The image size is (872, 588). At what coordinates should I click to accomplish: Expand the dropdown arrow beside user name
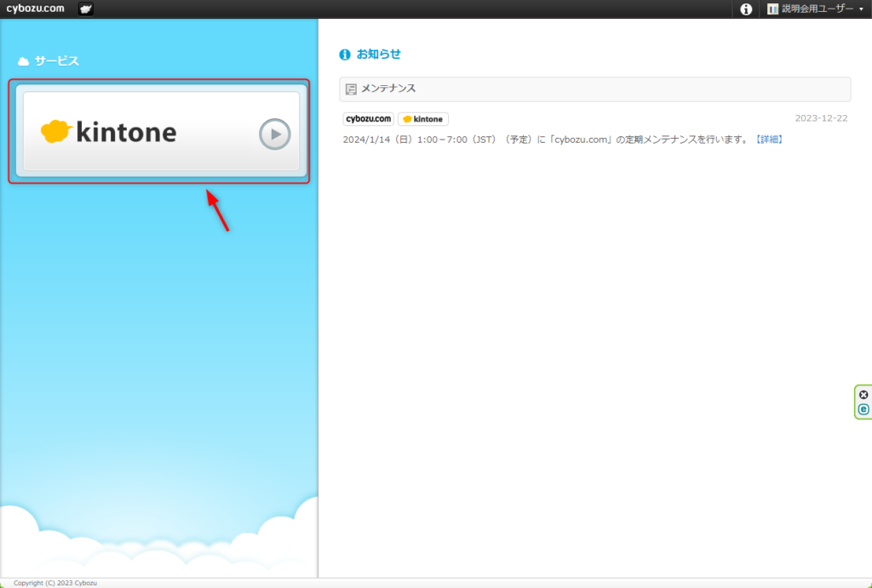coord(861,9)
